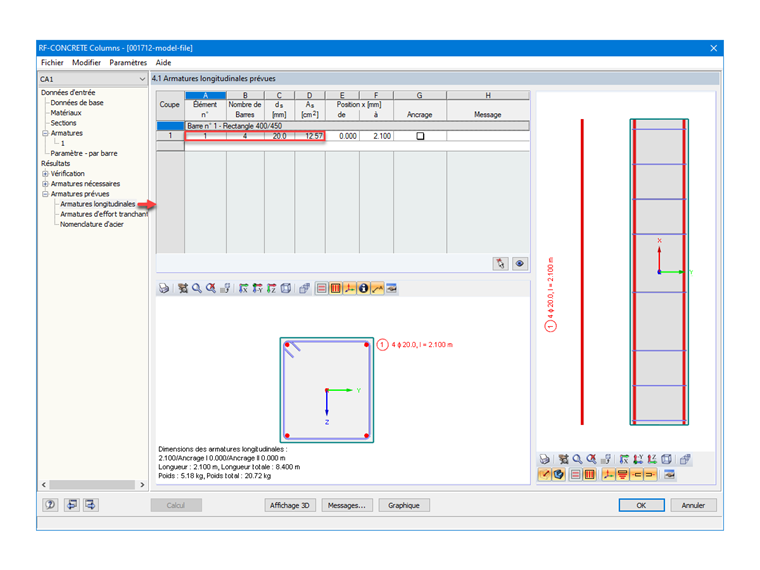
Task: Click the Position x à cell showing 2.100
Action: 377,136
